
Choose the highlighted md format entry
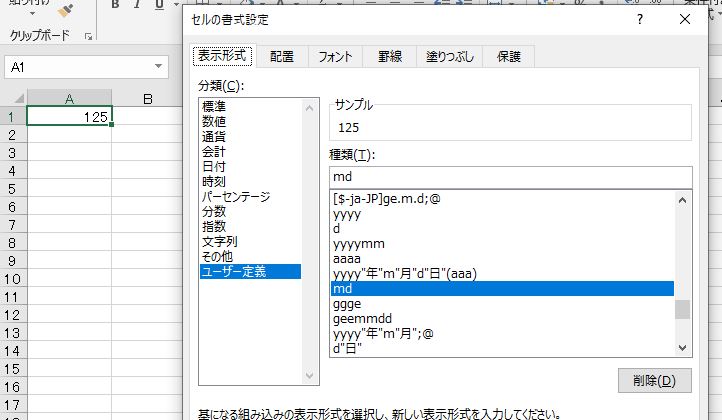coord(502,289)
